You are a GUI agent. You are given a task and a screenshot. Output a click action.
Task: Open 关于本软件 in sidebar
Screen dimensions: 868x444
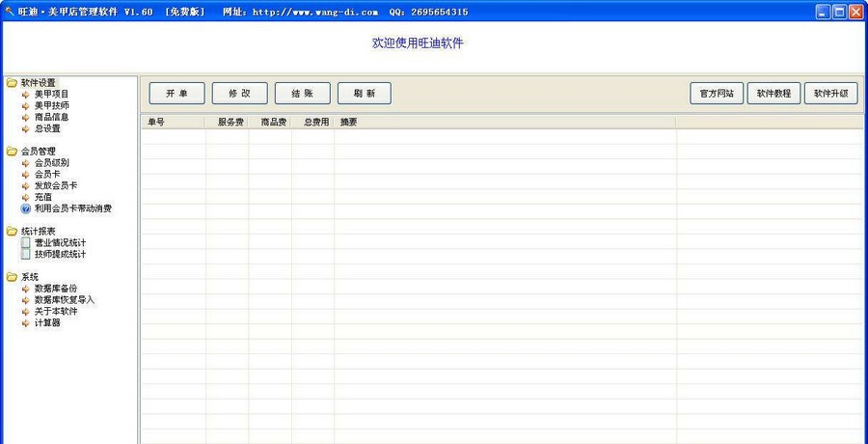56,312
